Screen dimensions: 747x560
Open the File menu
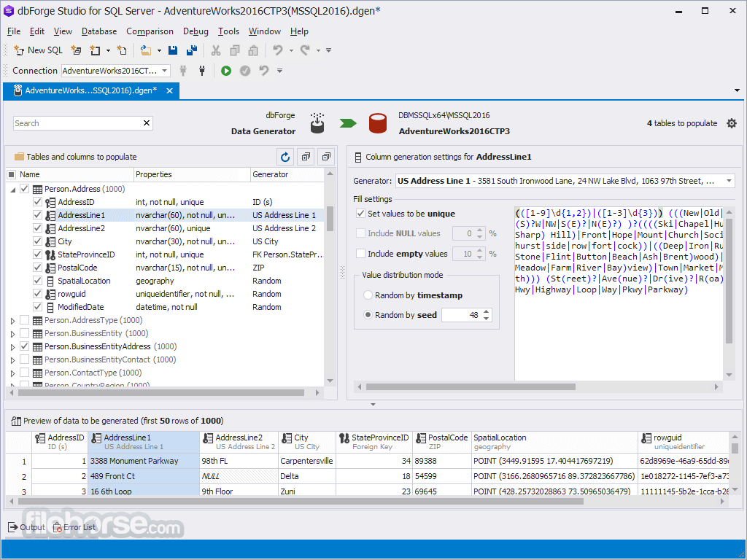pos(14,31)
